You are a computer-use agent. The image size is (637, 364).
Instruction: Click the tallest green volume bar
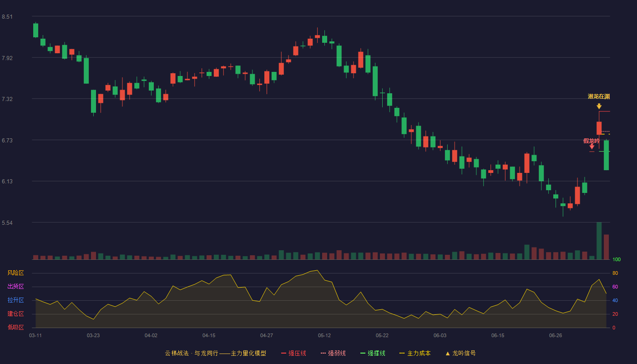(x=599, y=241)
